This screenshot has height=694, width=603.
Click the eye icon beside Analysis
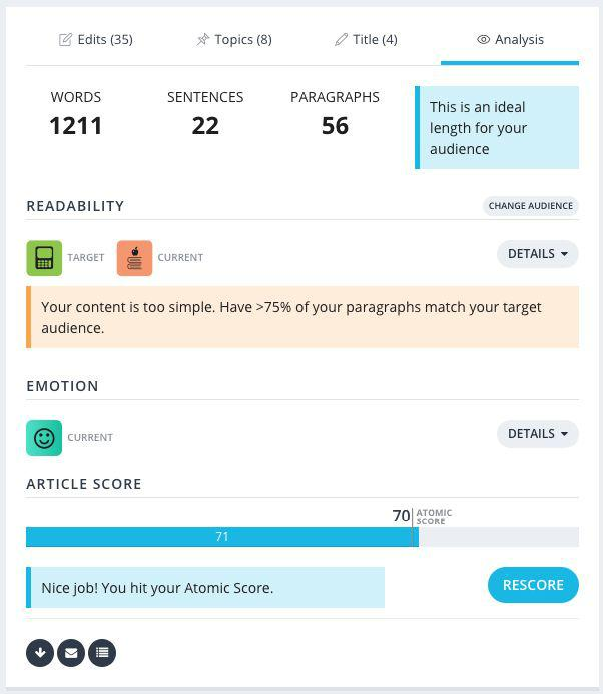483,40
